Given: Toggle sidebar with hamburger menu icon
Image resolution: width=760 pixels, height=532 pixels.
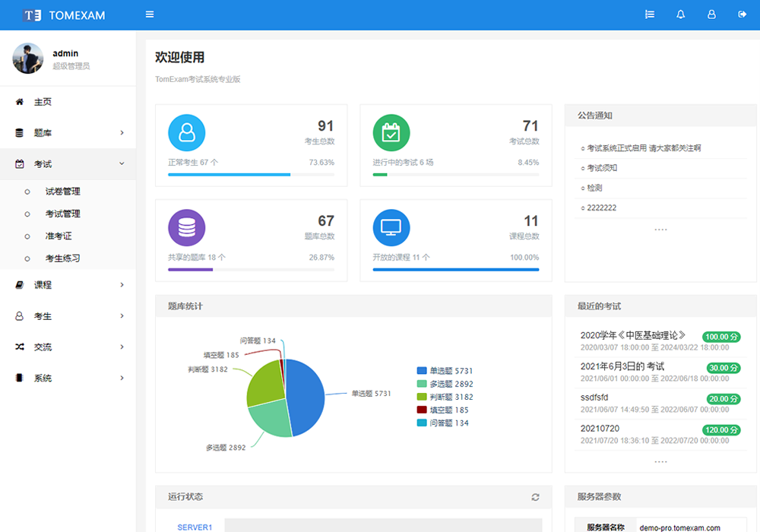Looking at the screenshot, I should (x=150, y=14).
